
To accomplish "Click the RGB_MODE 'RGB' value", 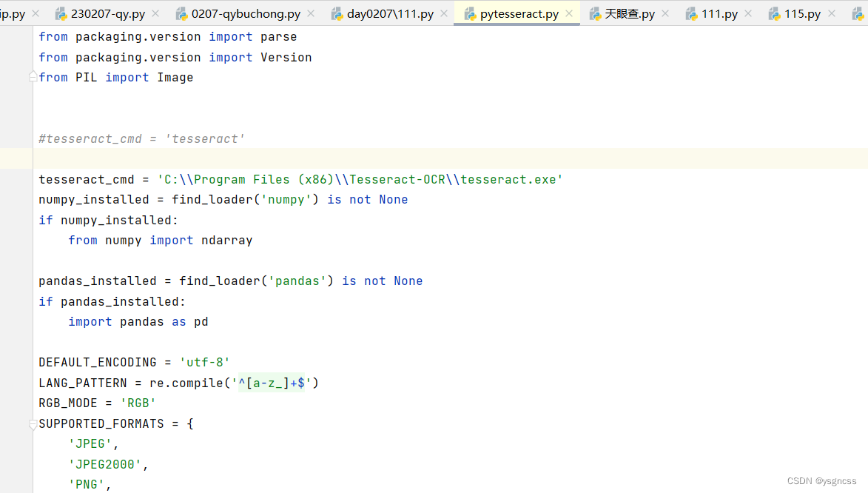I will pos(138,403).
